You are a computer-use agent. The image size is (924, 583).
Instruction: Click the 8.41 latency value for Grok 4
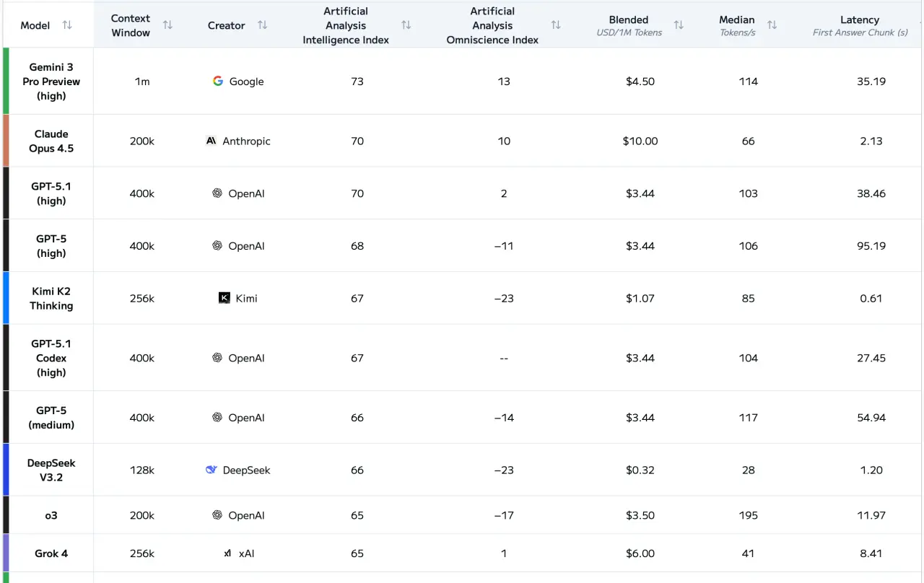point(871,553)
